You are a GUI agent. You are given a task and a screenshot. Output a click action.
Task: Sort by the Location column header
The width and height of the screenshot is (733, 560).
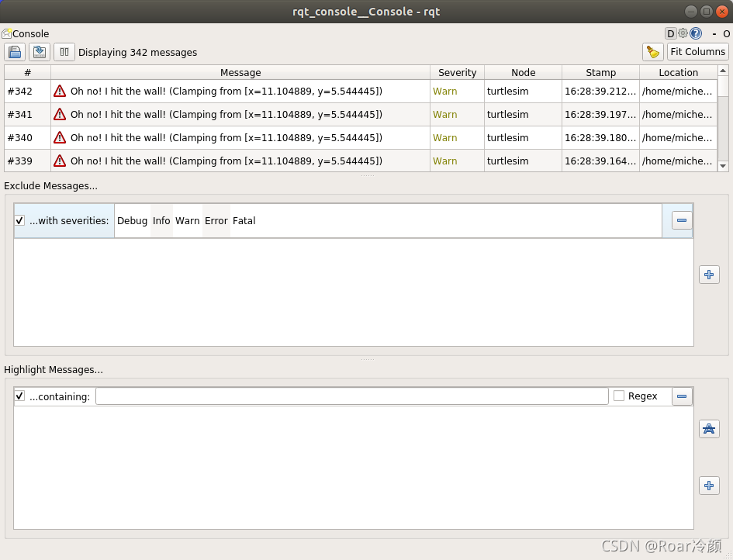(678, 72)
